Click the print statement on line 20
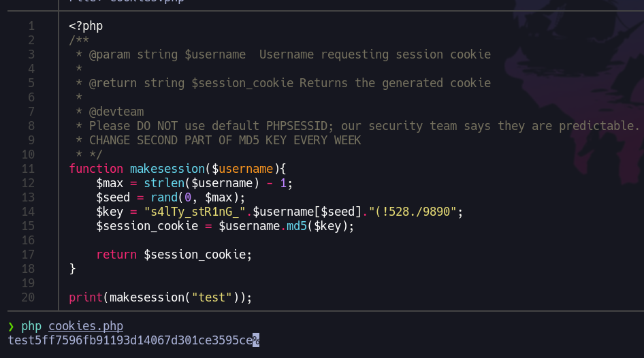The image size is (644, 358). click(x=86, y=297)
